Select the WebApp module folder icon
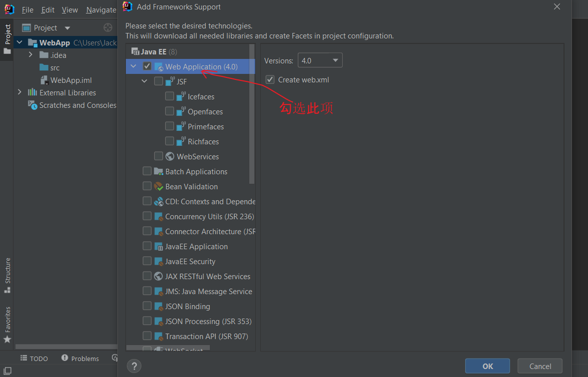 pos(32,43)
